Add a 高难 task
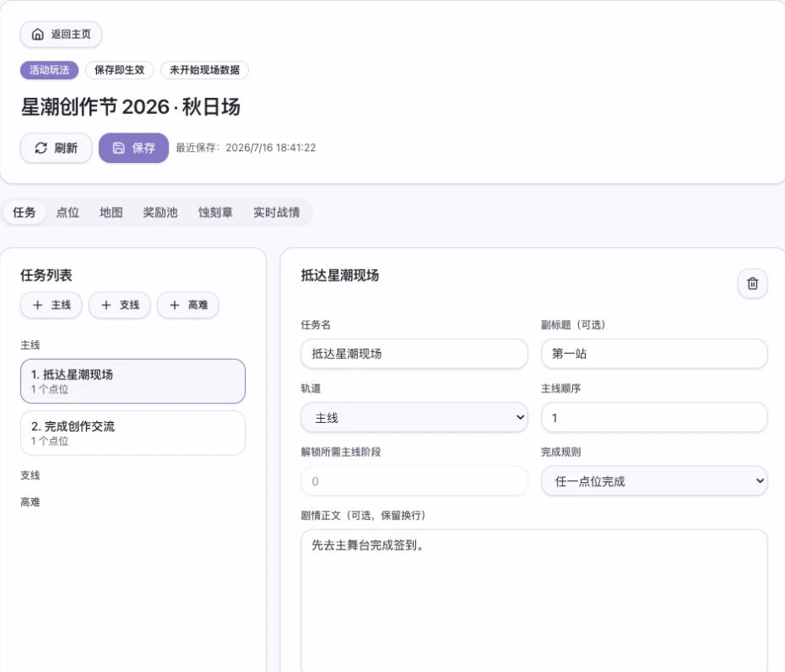Image resolution: width=785 pixels, height=672 pixels. pyautogui.click(x=188, y=305)
